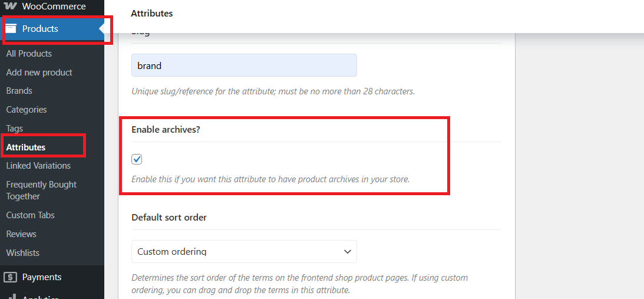Go to Add new product
The height and width of the screenshot is (299, 644).
click(x=39, y=73)
